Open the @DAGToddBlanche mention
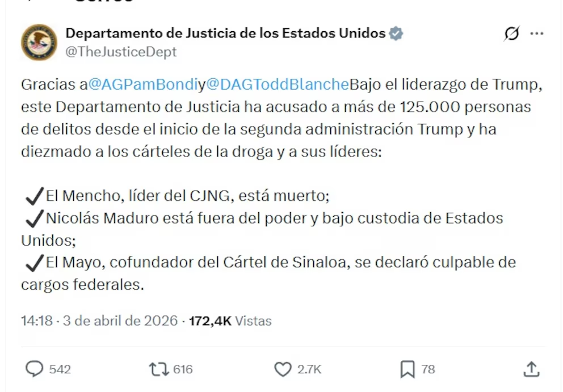The width and height of the screenshot is (563, 392). coord(276,85)
